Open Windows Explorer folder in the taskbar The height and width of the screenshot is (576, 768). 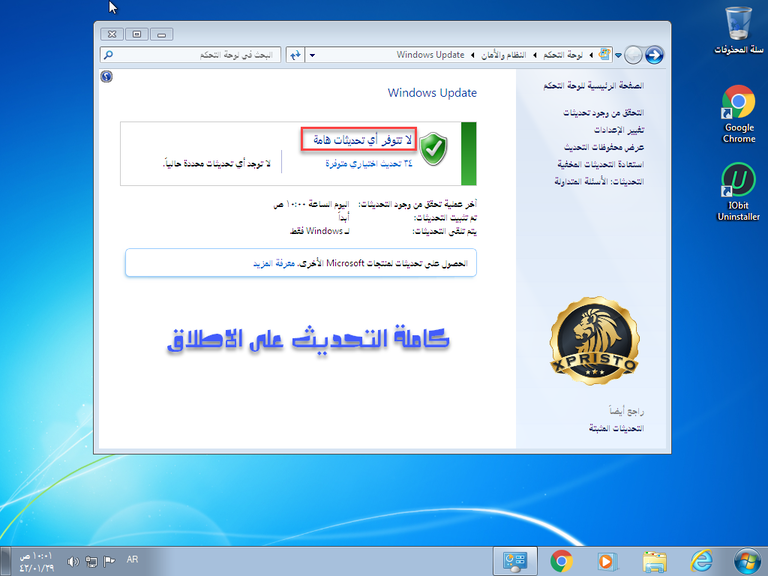654,562
